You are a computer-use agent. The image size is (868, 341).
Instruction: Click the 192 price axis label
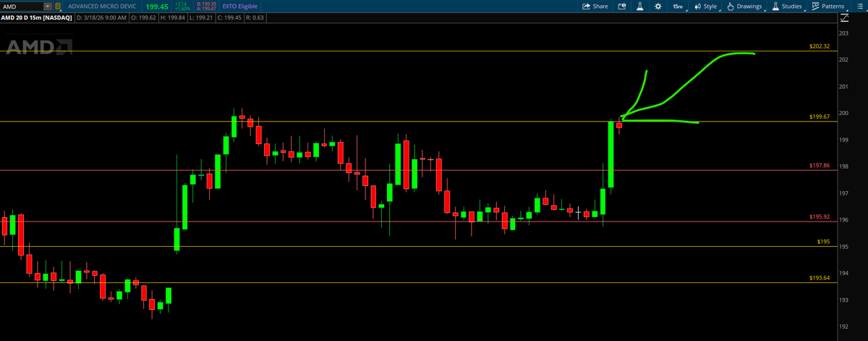click(x=843, y=327)
